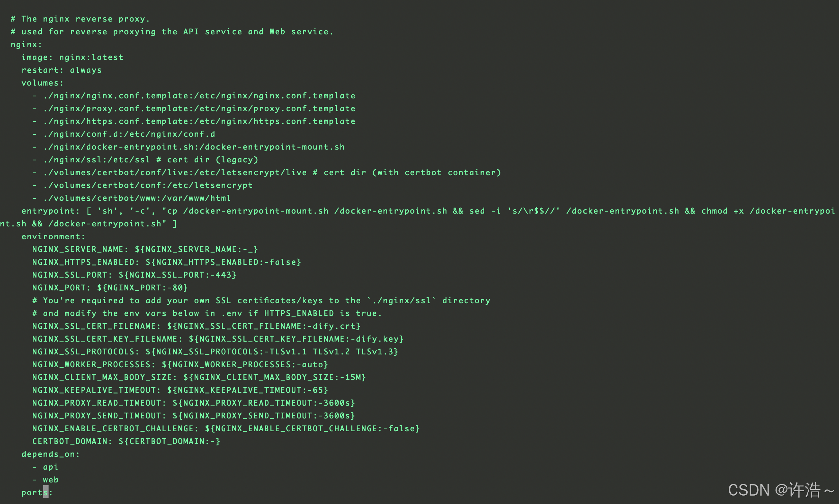Click the CERTBOT_DOMAIN variable line
The width and height of the screenshot is (839, 504).
(126, 442)
